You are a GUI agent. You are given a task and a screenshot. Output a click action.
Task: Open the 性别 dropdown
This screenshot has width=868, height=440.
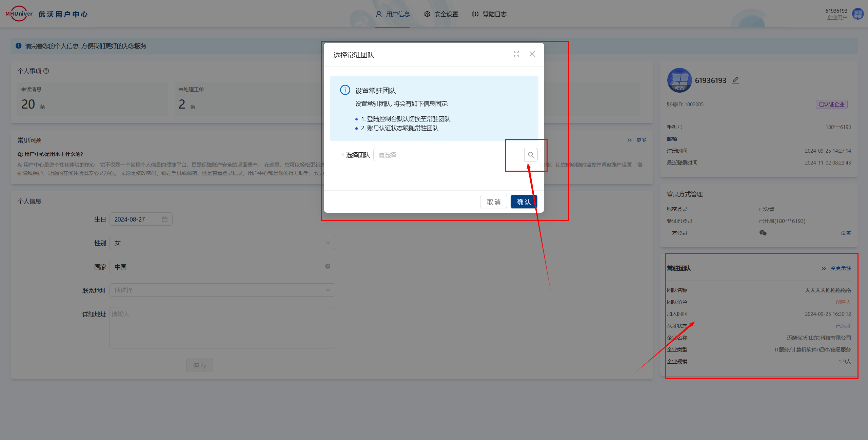[222, 243]
